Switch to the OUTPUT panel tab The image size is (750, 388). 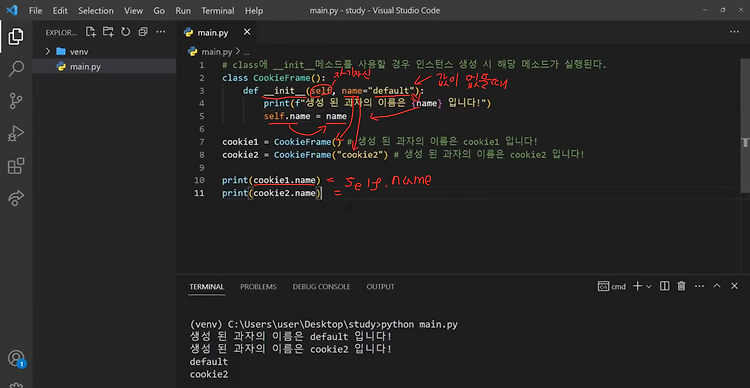[380, 287]
